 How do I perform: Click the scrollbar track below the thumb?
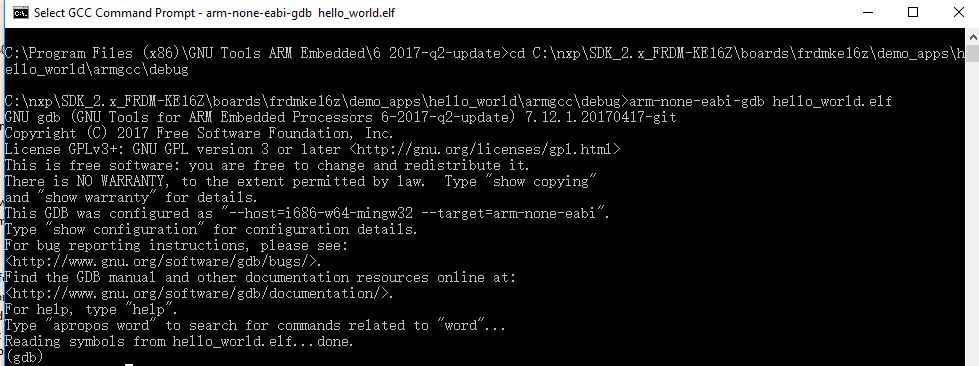pyautogui.click(x=972, y=212)
